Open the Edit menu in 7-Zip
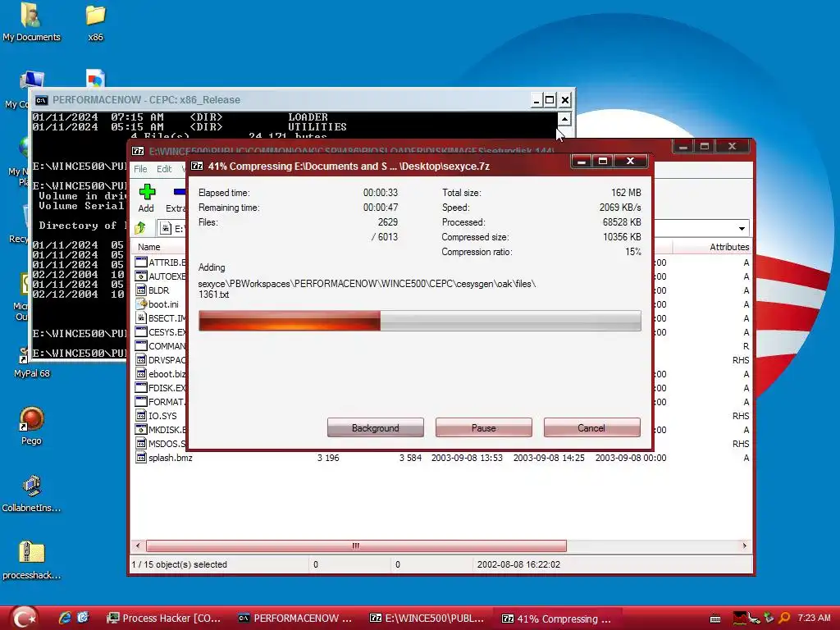This screenshot has width=840, height=630. pyautogui.click(x=164, y=169)
